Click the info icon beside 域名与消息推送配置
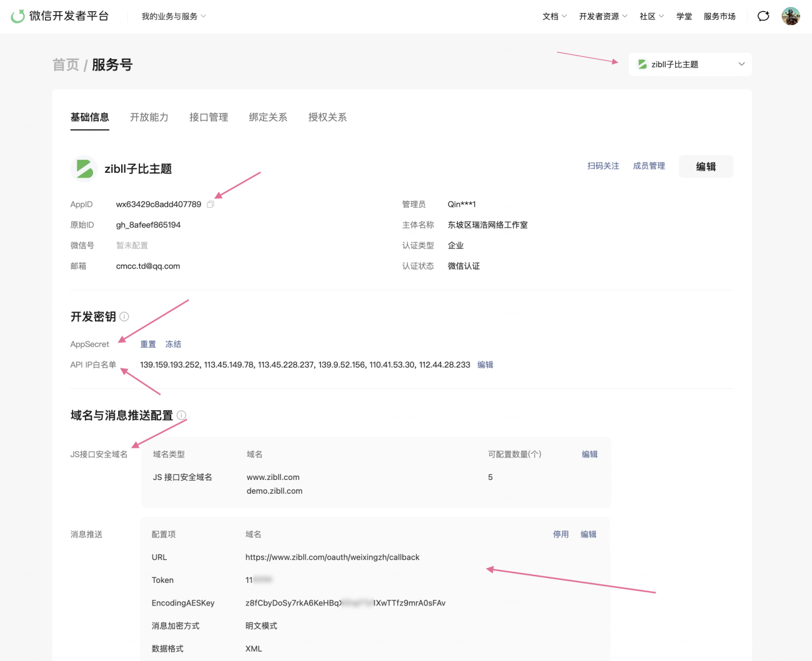 click(x=181, y=415)
